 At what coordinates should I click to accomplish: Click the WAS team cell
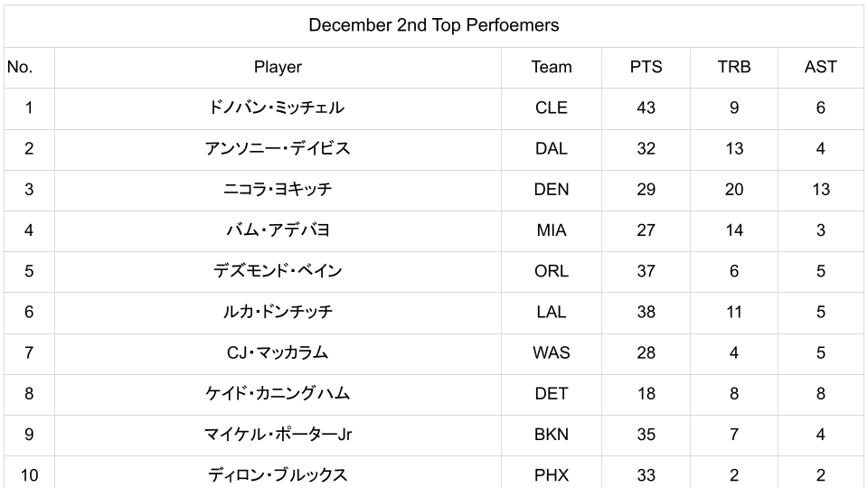pos(551,352)
